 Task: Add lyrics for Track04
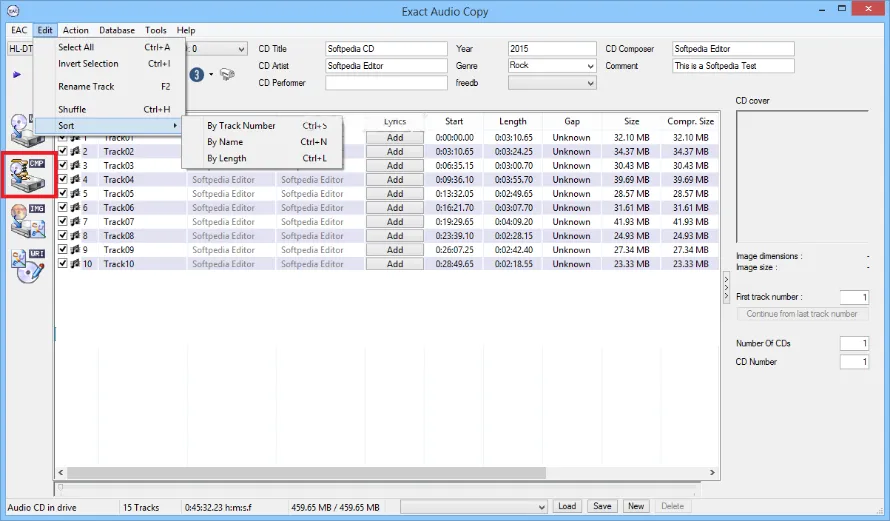pyautogui.click(x=394, y=179)
